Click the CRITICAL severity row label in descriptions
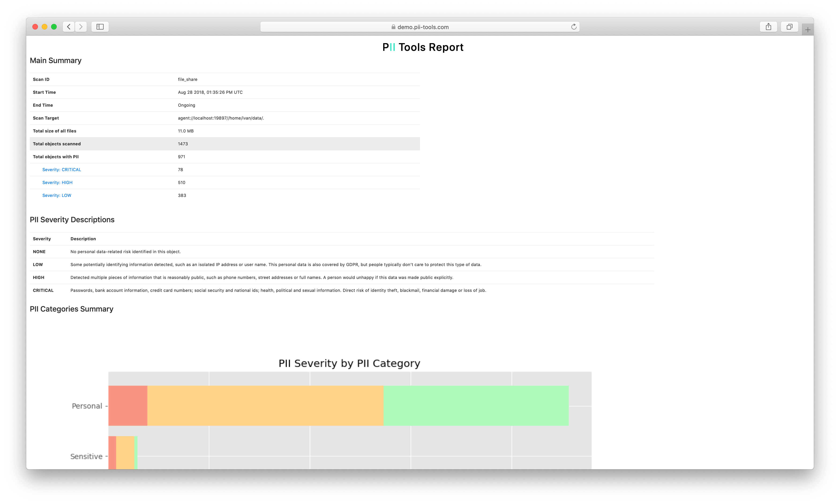The image size is (840, 504). (x=43, y=290)
